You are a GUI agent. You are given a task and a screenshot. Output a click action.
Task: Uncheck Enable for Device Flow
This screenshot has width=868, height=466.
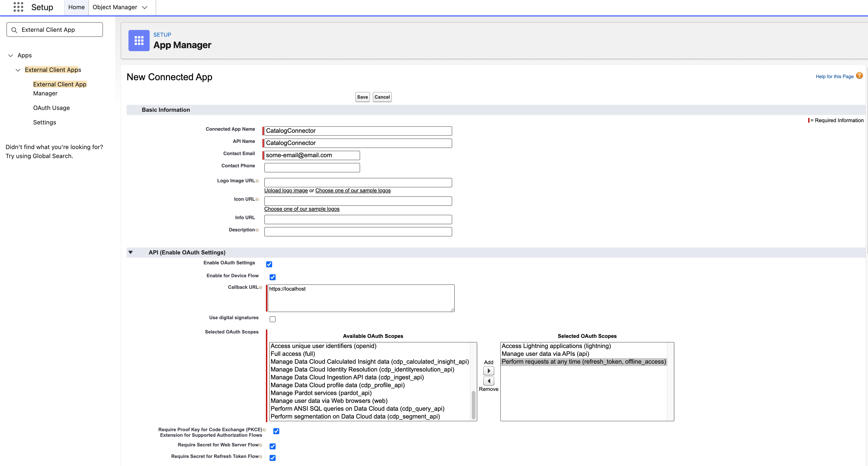click(x=273, y=277)
